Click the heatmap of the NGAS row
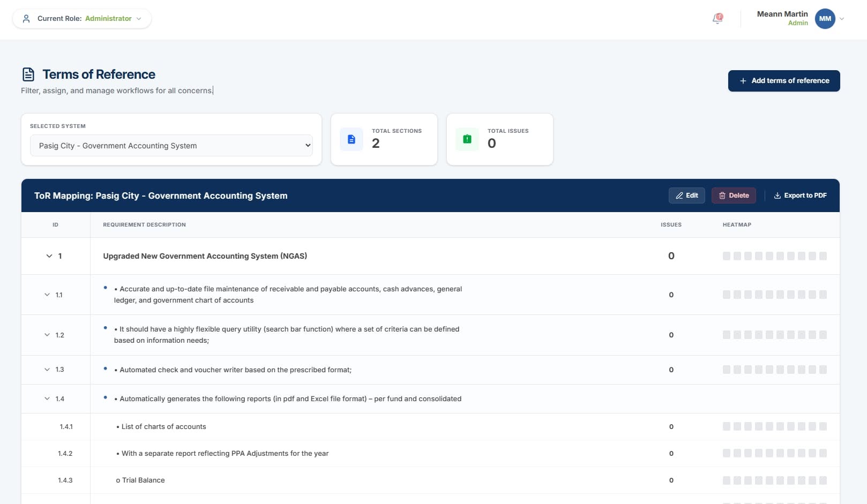The image size is (867, 504). [774, 256]
